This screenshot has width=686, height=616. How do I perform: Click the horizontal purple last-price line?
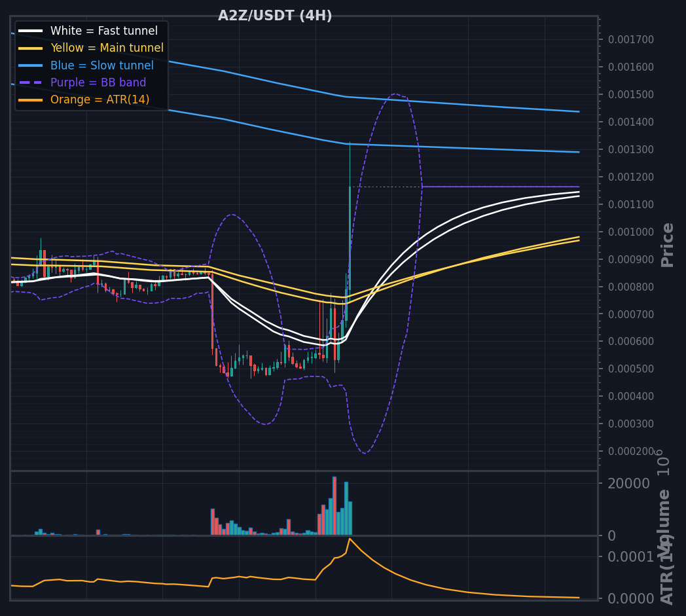click(501, 187)
